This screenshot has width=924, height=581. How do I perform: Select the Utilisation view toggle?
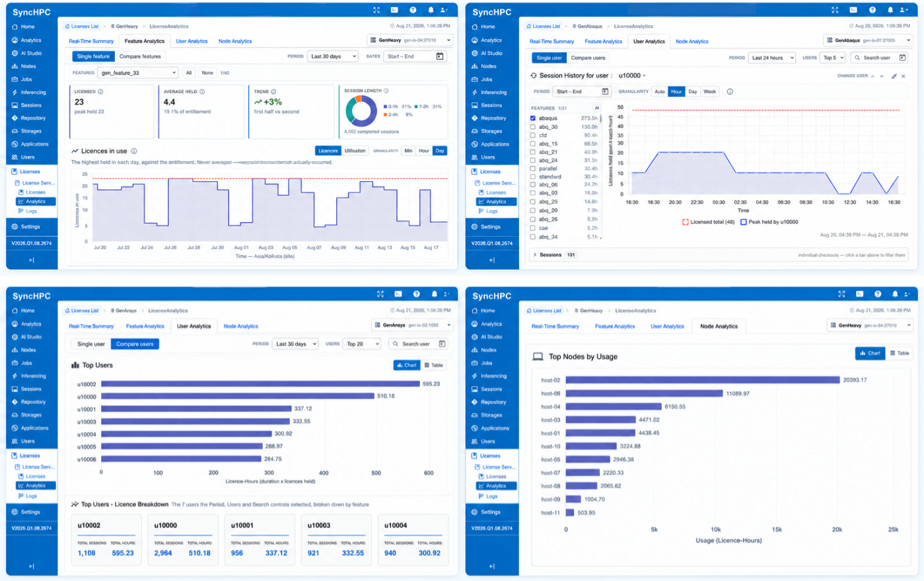tap(355, 151)
